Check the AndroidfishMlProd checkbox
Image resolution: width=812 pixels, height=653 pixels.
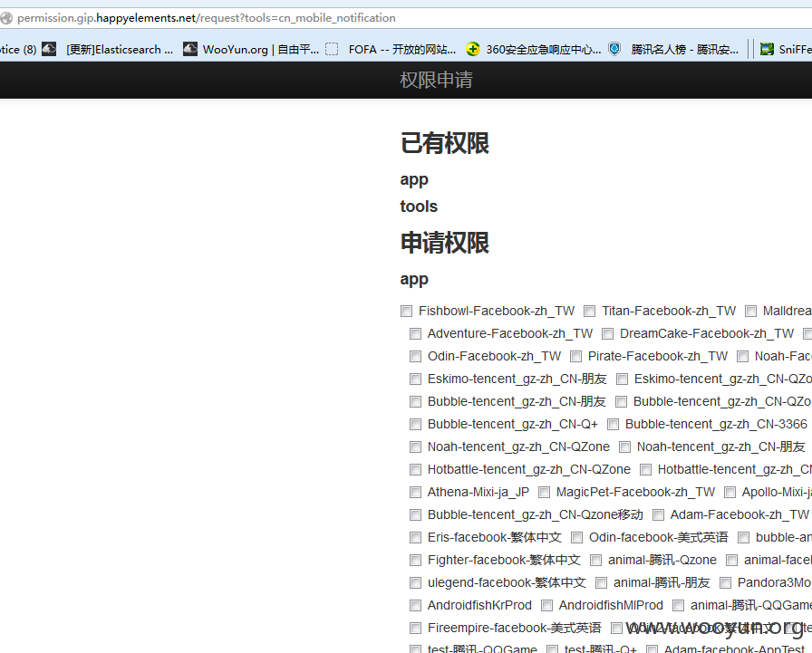[546, 605]
